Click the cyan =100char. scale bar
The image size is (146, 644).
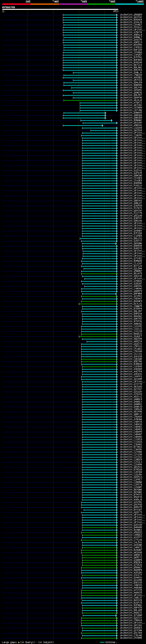[102, 642]
